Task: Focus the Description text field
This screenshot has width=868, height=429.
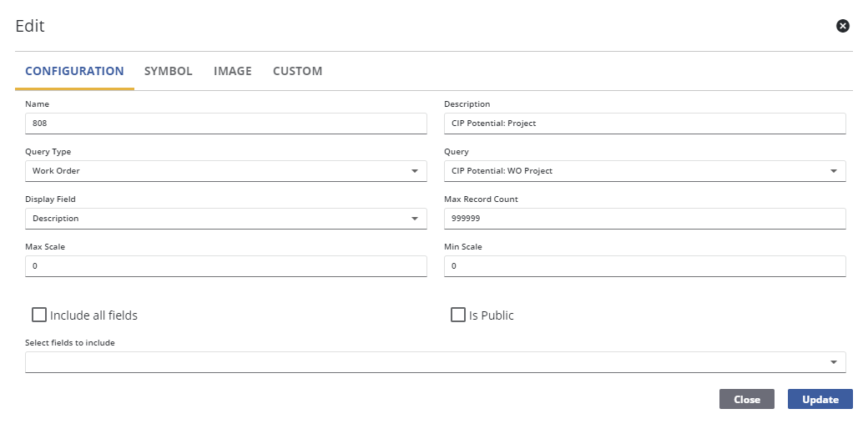Action: (644, 123)
